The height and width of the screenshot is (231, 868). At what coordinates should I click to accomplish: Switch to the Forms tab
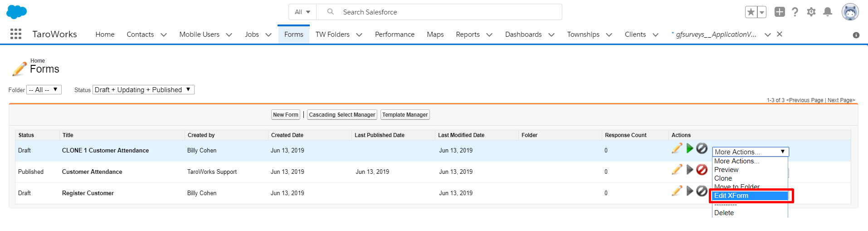[294, 34]
